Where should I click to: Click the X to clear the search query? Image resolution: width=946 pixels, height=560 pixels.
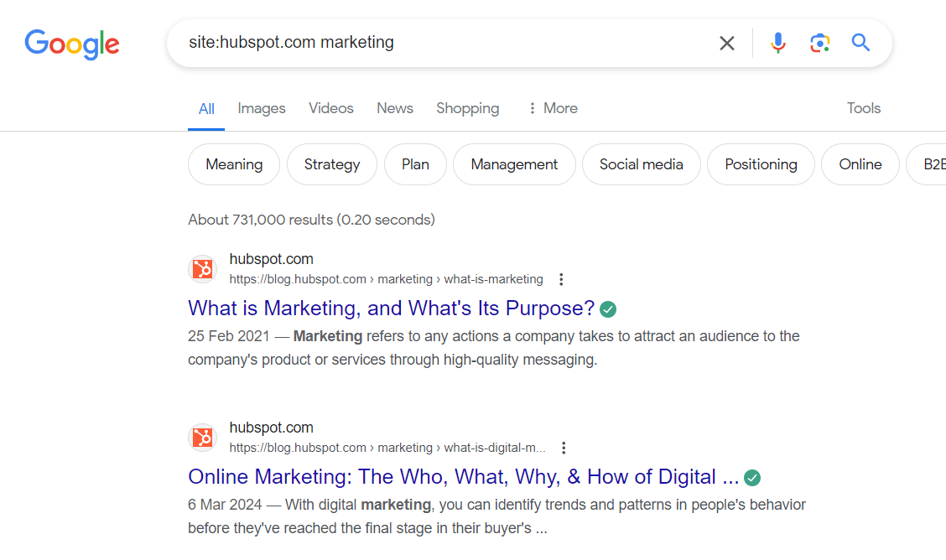726,43
